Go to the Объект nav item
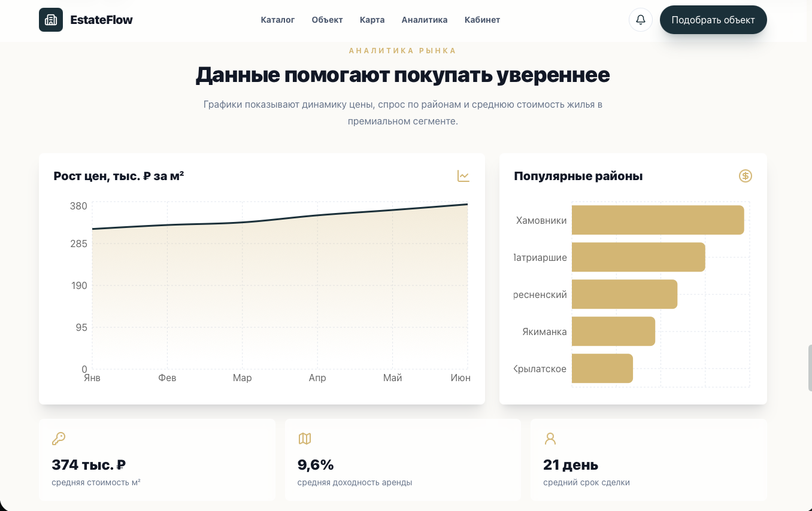This screenshot has height=511, width=812. coord(328,20)
